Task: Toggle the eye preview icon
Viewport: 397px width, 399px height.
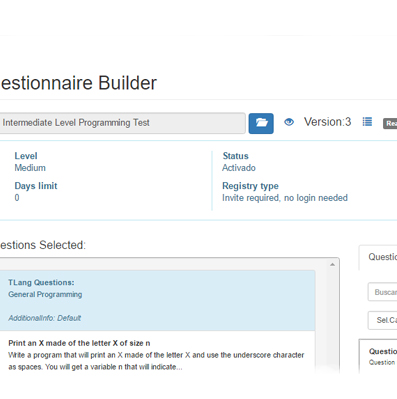Action: [289, 122]
